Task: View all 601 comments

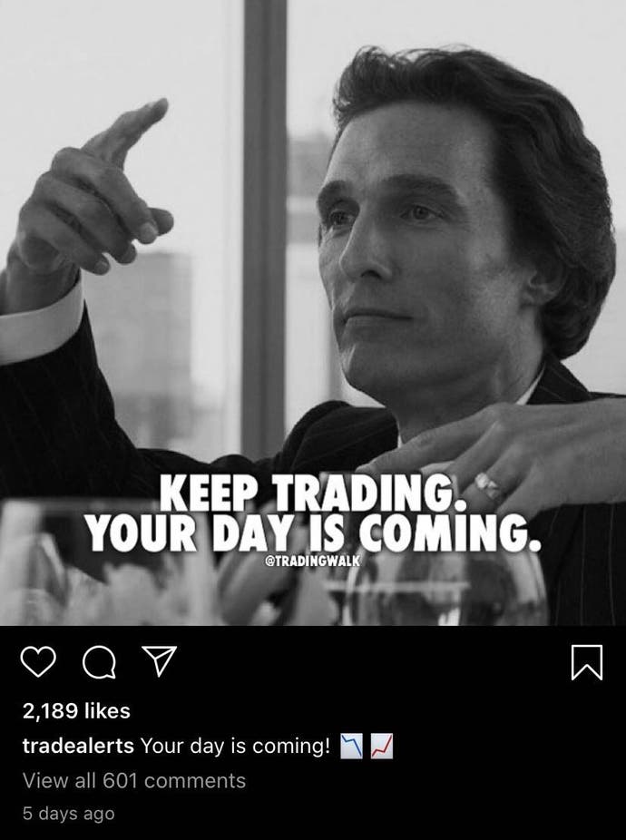Action: pos(134,780)
